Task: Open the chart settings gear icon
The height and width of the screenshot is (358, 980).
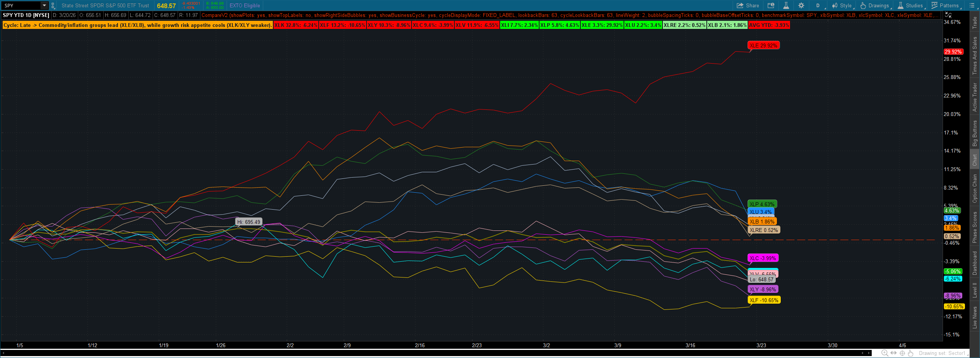Action: pyautogui.click(x=801, y=5)
